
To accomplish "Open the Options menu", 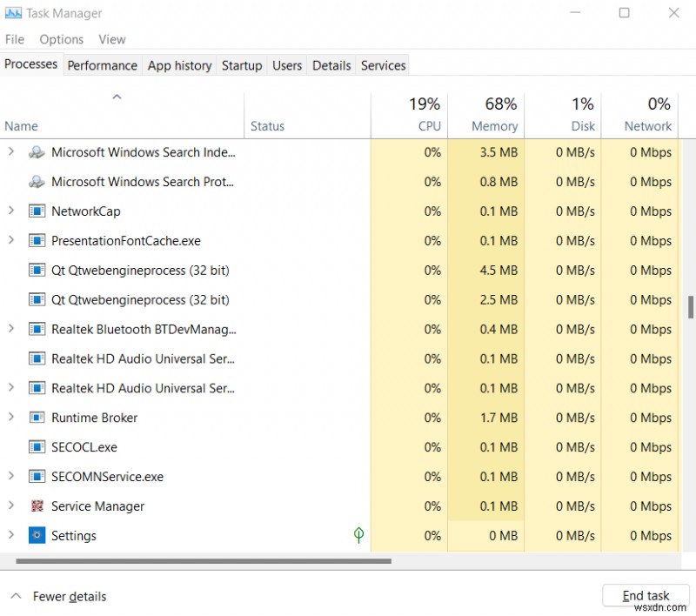I will tap(61, 39).
